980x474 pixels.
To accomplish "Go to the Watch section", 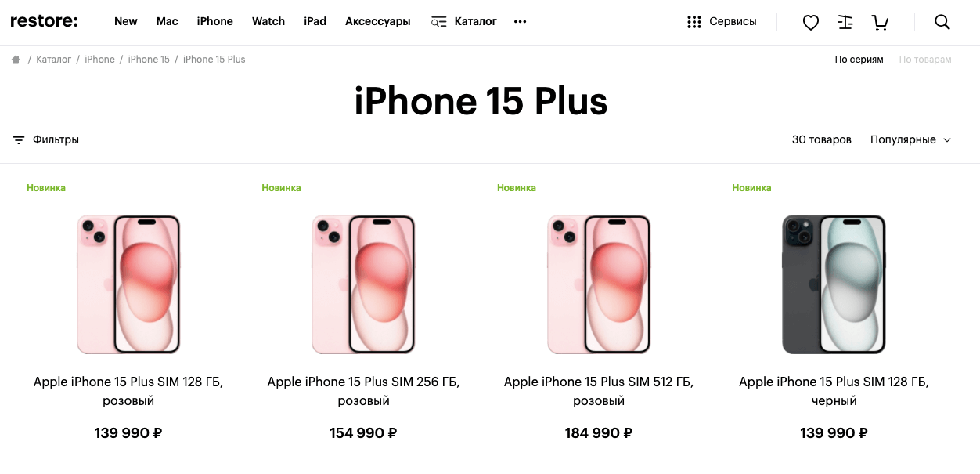I will pos(268,22).
